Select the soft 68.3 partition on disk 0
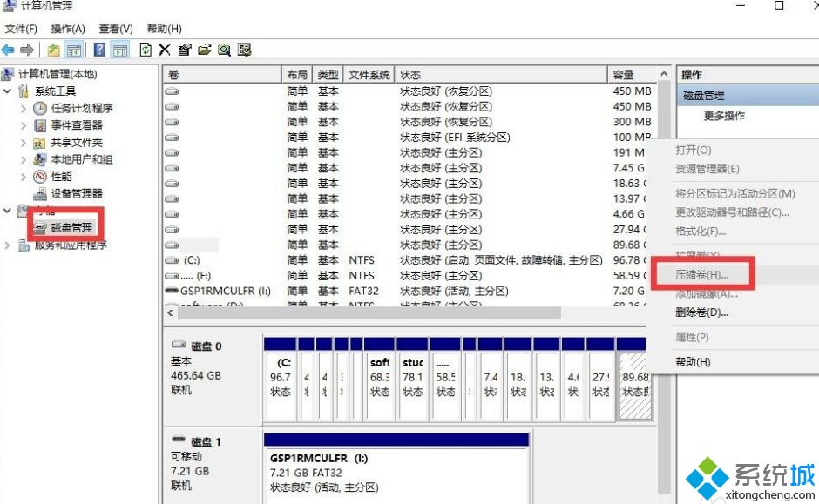The image size is (819, 504). (x=379, y=385)
